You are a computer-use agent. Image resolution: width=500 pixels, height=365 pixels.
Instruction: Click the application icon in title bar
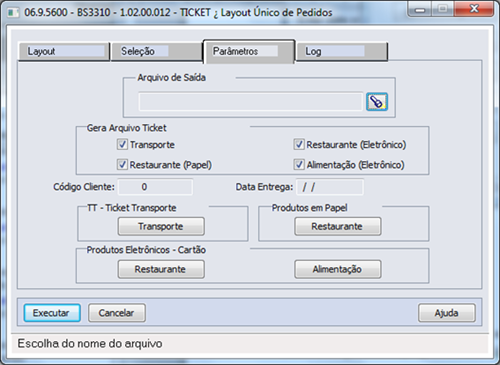point(13,13)
